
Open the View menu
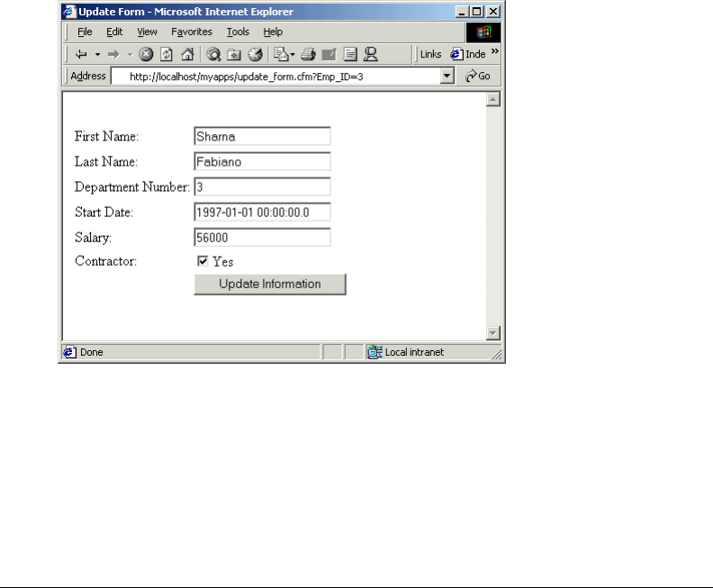[x=147, y=32]
